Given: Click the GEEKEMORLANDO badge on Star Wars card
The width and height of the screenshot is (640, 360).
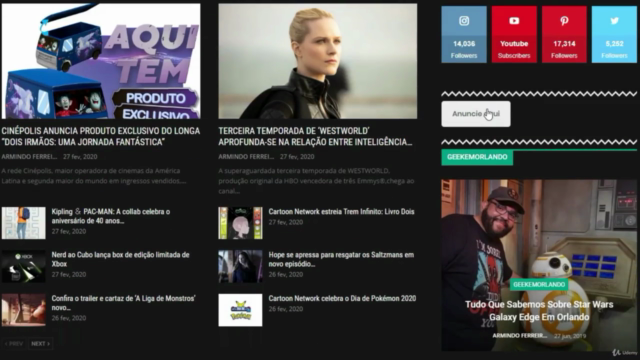Looking at the screenshot, I should click(539, 284).
